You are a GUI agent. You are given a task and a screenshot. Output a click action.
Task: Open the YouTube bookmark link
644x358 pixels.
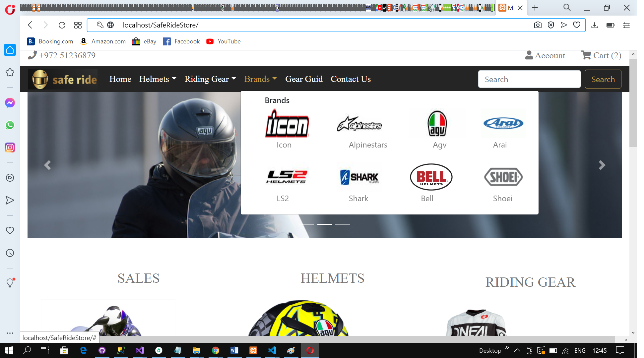(x=224, y=41)
